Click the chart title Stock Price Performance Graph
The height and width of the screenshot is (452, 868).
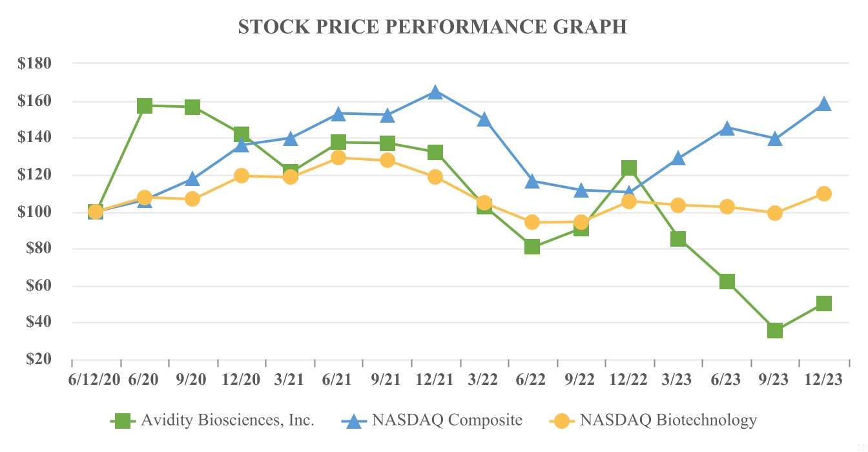(433, 26)
